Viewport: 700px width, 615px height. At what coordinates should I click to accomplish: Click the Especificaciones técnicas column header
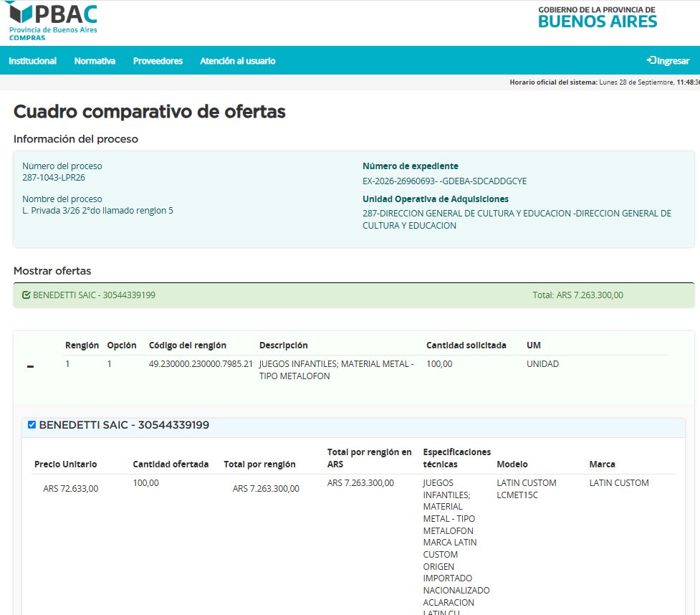point(456,458)
